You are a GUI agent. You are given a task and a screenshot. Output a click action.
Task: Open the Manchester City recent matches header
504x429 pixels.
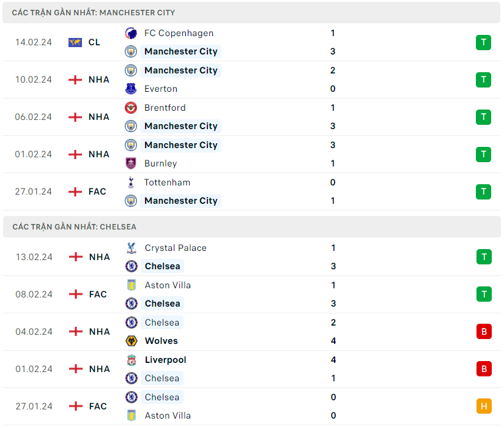pyautogui.click(x=94, y=12)
